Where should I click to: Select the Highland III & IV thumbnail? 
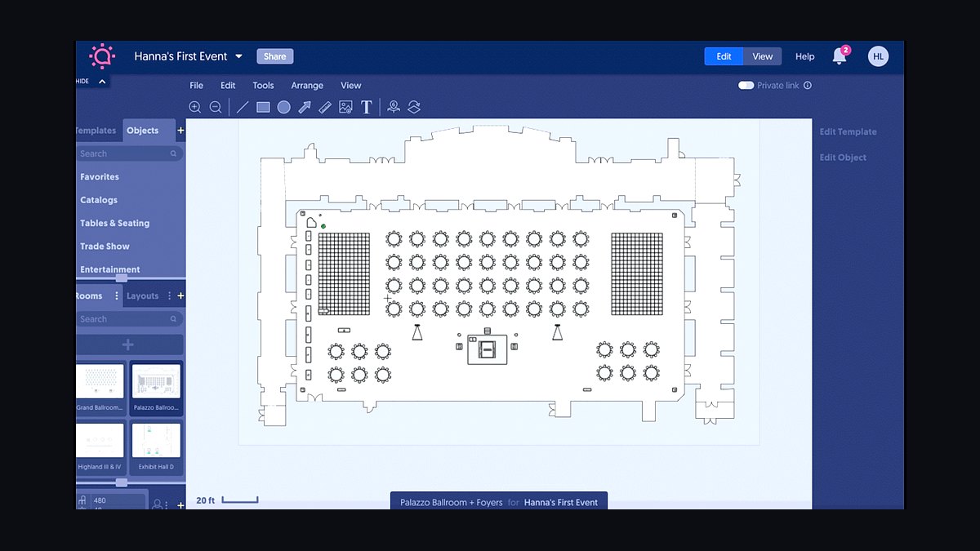coord(100,447)
